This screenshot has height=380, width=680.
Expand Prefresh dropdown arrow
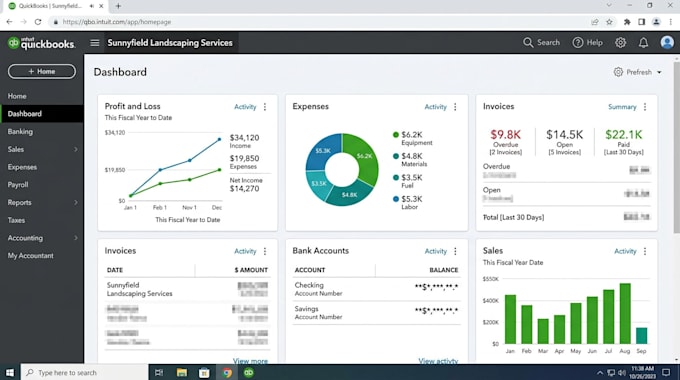click(x=659, y=72)
